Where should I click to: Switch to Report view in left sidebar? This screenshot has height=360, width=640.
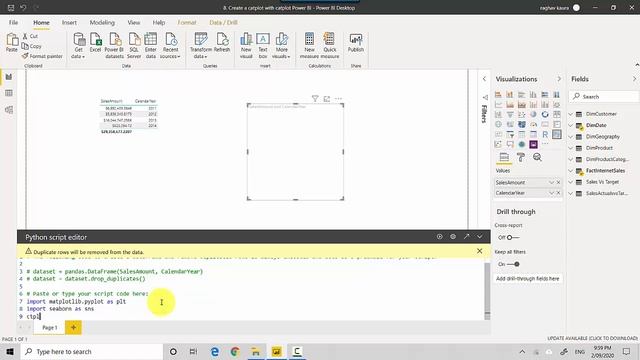(x=9, y=77)
